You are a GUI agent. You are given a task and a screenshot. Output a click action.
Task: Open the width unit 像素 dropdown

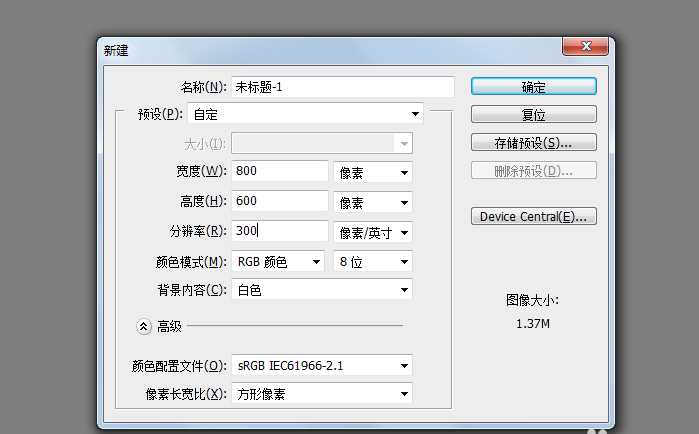tap(373, 173)
